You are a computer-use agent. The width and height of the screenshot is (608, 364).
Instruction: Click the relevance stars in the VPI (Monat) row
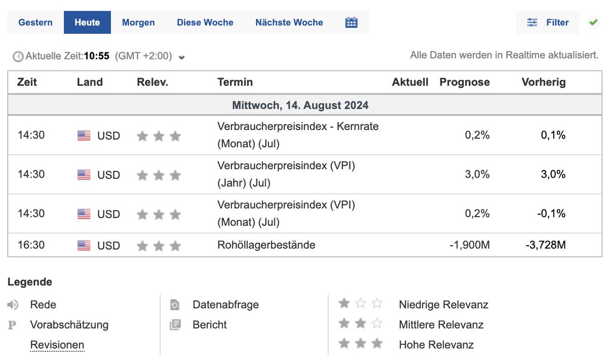[x=159, y=214]
